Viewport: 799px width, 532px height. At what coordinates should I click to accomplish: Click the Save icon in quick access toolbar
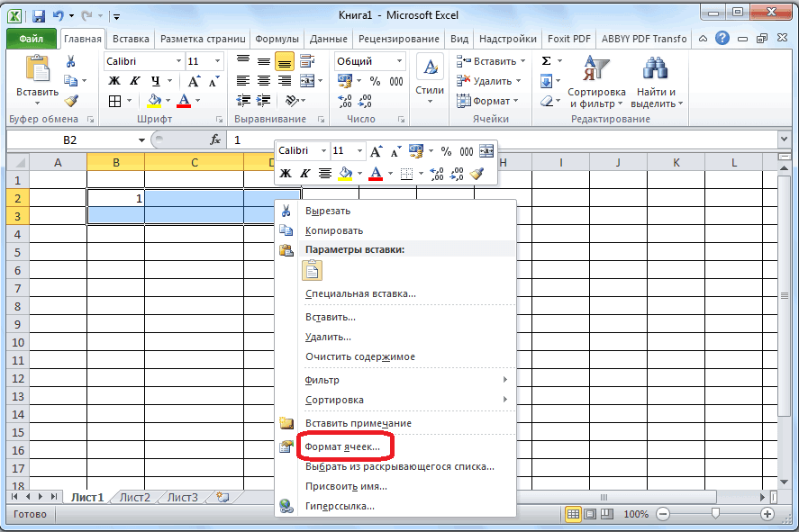click(40, 15)
